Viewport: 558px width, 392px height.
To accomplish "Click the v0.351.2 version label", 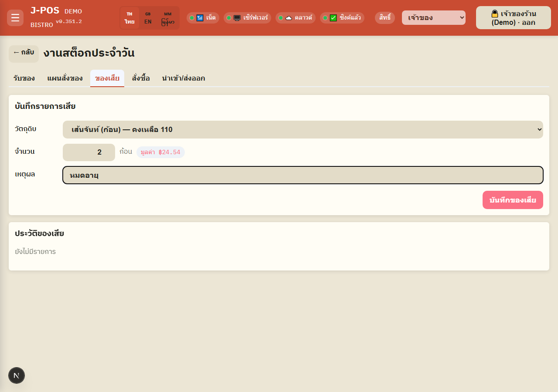I will (x=69, y=21).
